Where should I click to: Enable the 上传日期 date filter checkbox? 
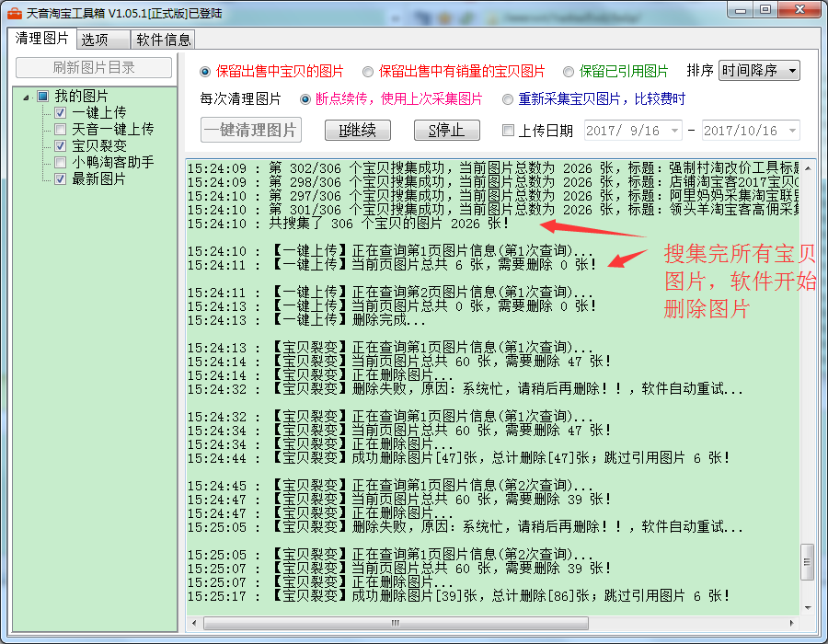[x=508, y=131]
